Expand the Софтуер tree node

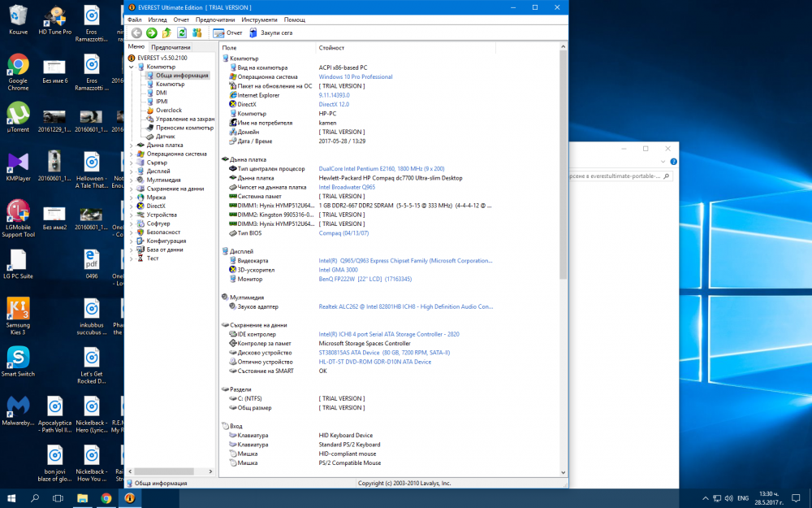click(131, 224)
